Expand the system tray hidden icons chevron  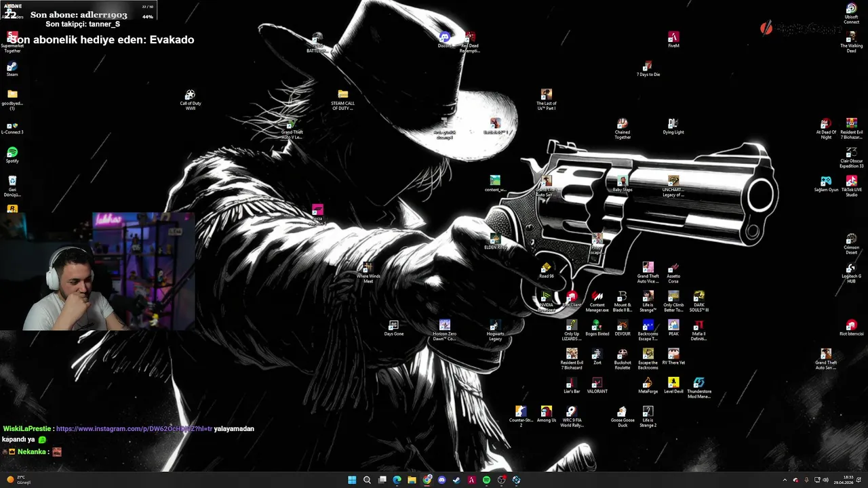pos(785,480)
